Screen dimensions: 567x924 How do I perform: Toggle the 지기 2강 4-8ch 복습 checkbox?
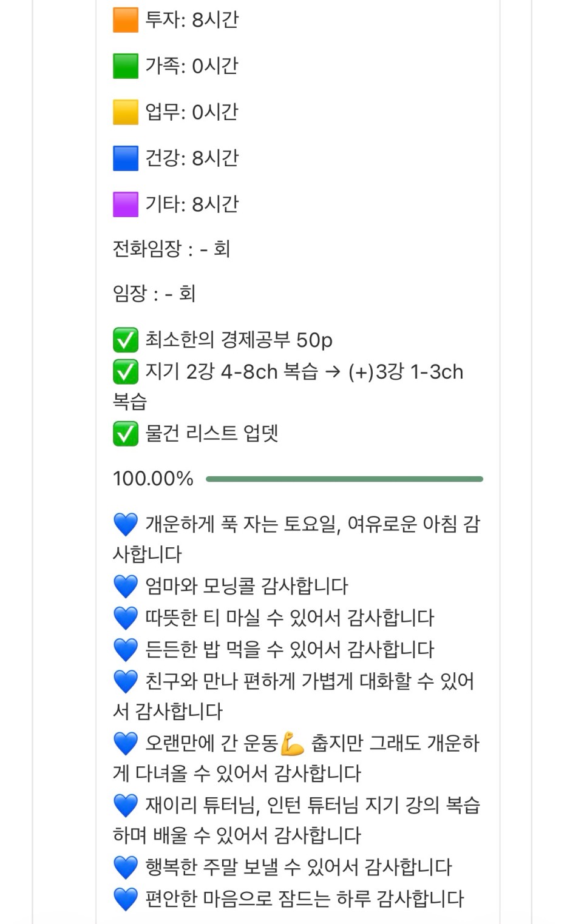point(126,372)
